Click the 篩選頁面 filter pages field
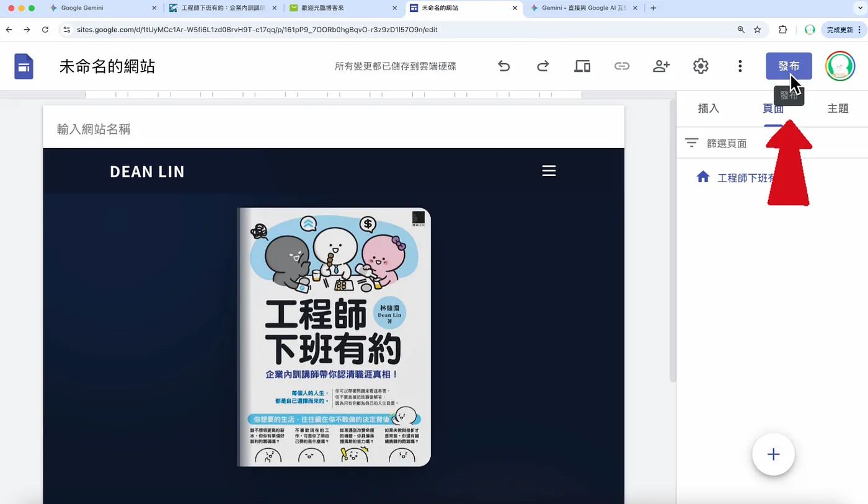 coord(727,143)
